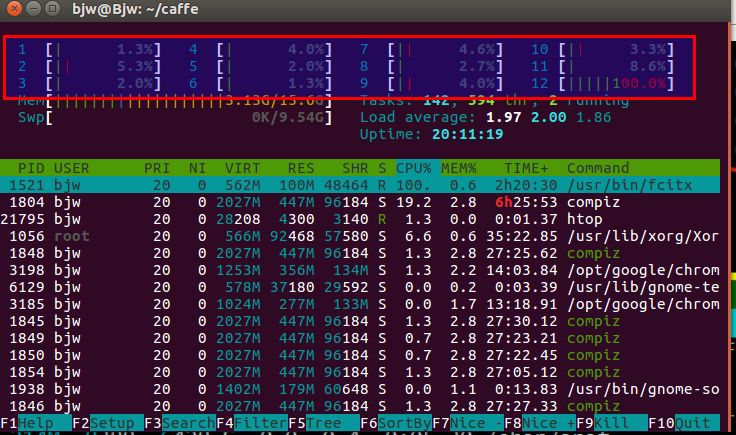Screen dimensions: 736x435
Task: Select process 1848 compiz row
Action: click(360, 253)
